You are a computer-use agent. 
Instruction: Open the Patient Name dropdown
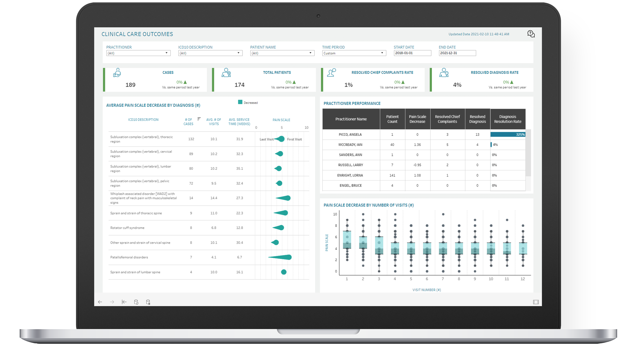pyautogui.click(x=282, y=53)
